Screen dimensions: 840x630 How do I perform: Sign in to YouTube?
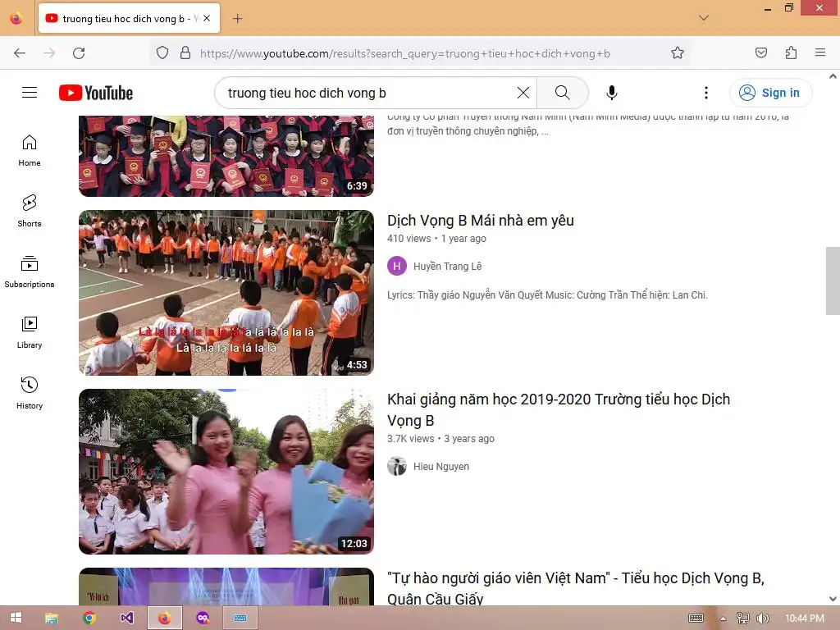770,93
